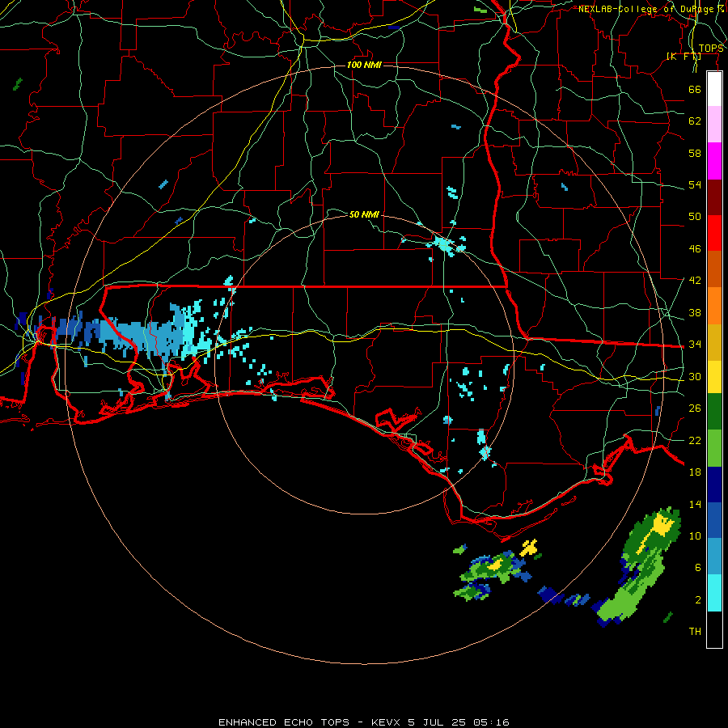Viewport: 728px width, 728px height.
Task: Click the dark red swatch between 54 and 50
Action: coord(714,197)
